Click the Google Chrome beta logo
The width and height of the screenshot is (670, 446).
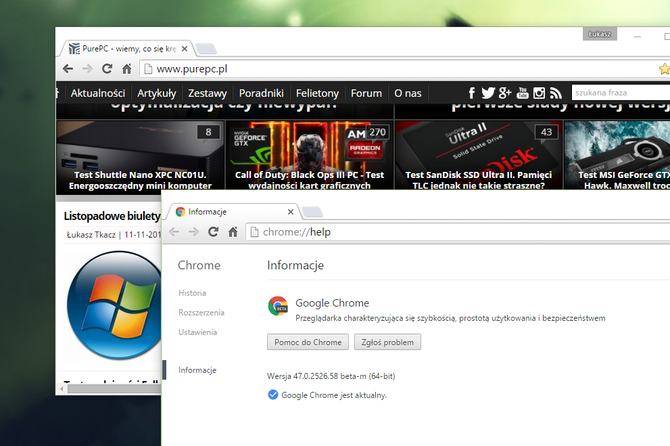(x=278, y=306)
